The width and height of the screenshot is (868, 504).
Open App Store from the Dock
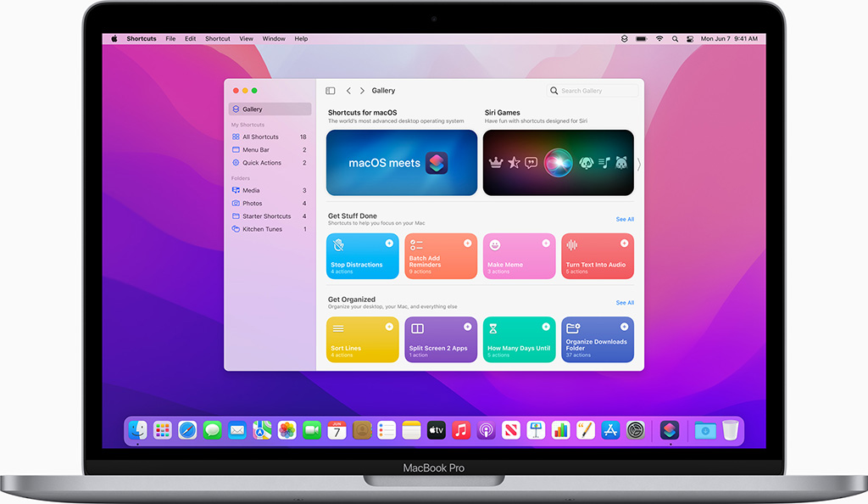[x=610, y=430]
